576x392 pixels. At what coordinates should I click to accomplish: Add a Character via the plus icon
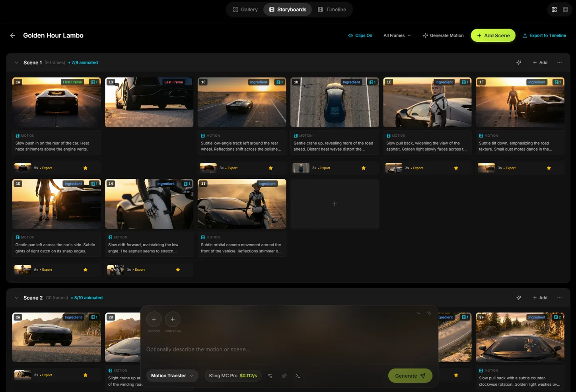pos(173,319)
